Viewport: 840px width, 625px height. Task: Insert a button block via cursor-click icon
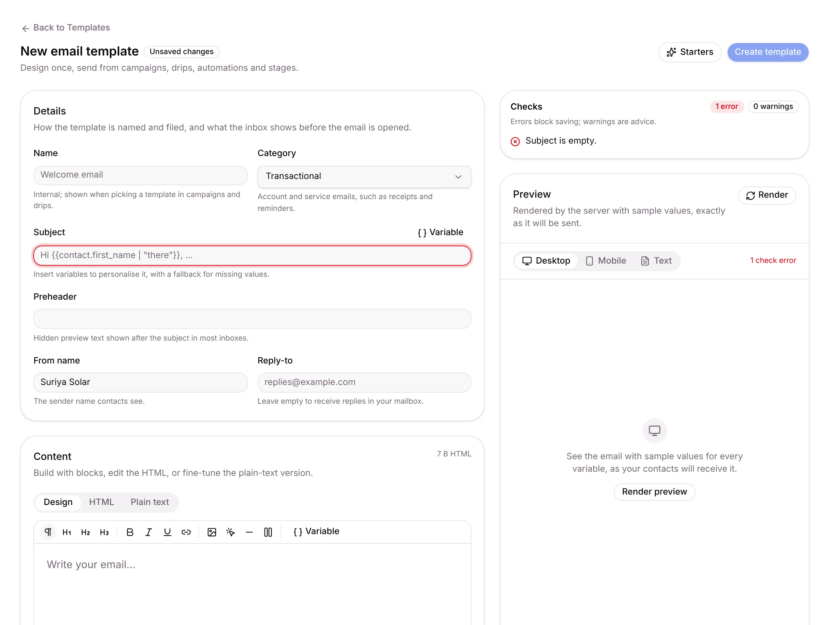230,532
